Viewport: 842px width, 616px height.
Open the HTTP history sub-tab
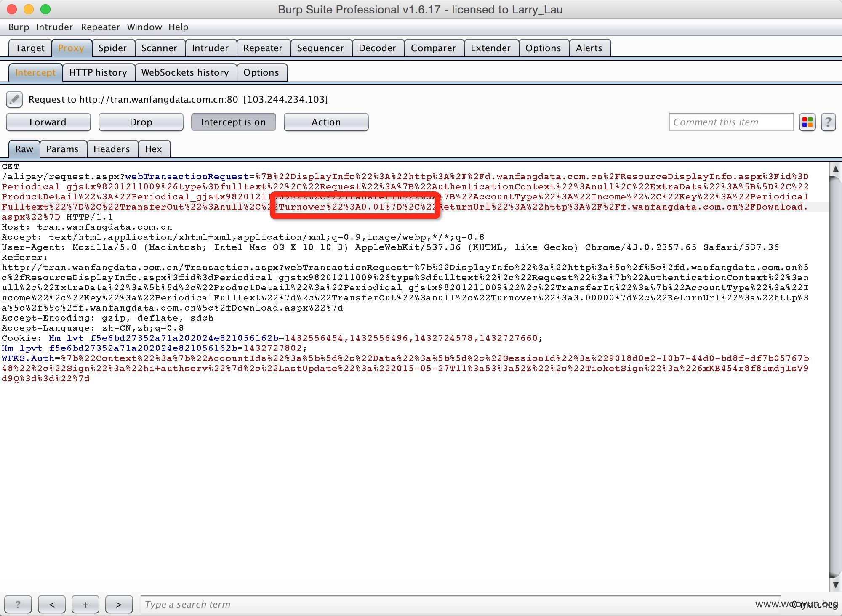coord(98,72)
